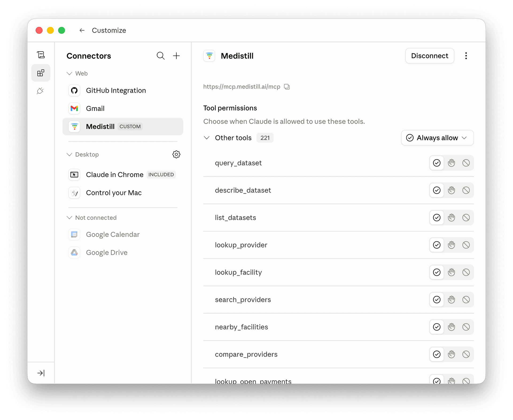
Task: Collapse the Not connected section
Action: tap(69, 218)
